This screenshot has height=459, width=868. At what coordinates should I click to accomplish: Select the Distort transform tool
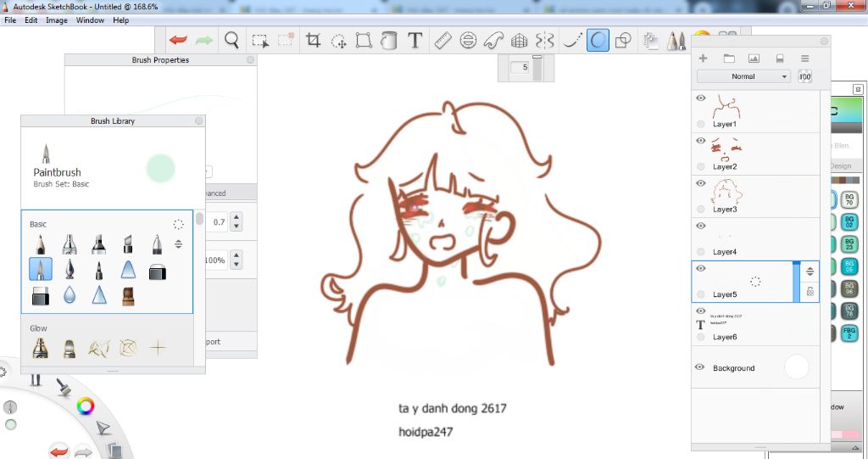coord(363,40)
